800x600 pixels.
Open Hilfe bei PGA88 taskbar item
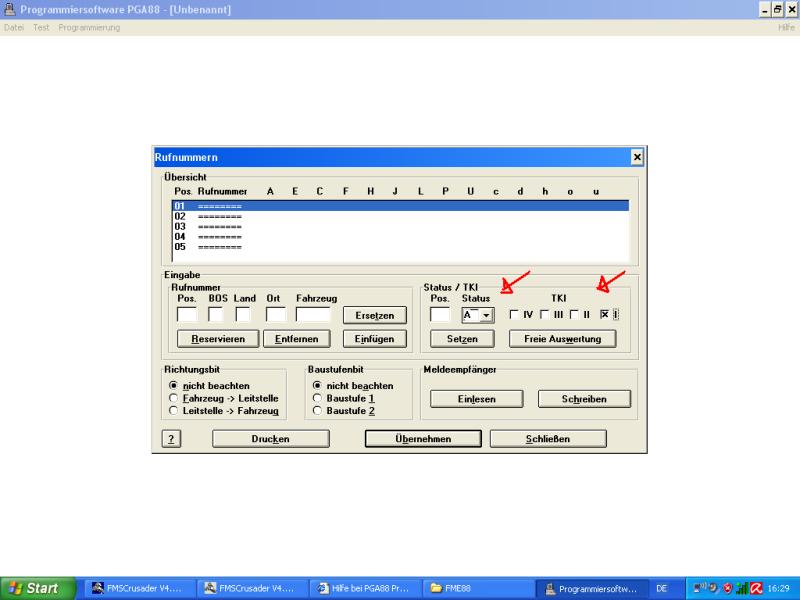coord(363,588)
